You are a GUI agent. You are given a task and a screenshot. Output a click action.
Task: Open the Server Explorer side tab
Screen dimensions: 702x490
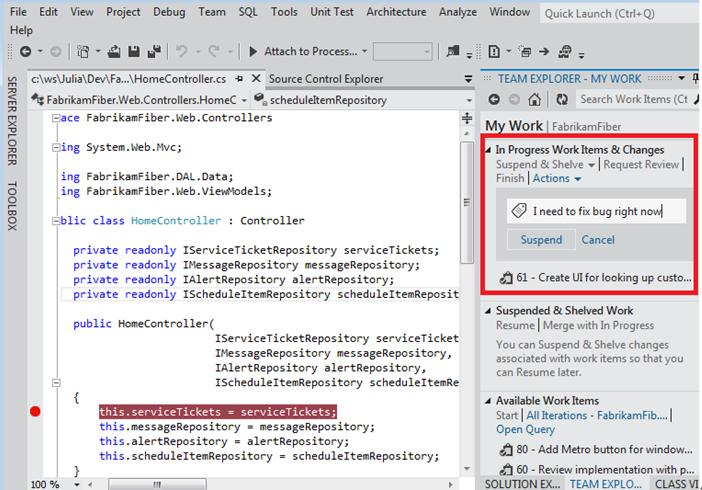[12, 120]
